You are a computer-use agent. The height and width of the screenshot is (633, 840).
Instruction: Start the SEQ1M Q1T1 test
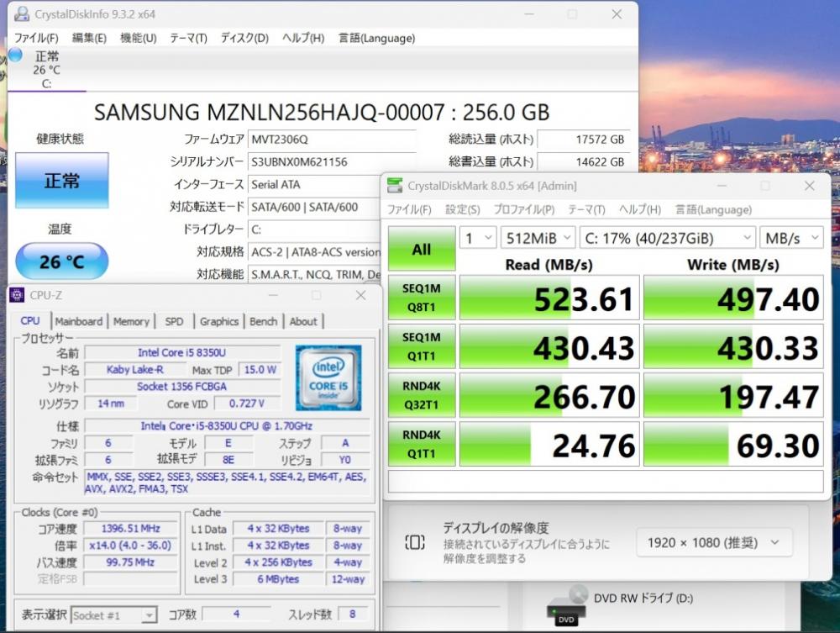[x=422, y=346]
